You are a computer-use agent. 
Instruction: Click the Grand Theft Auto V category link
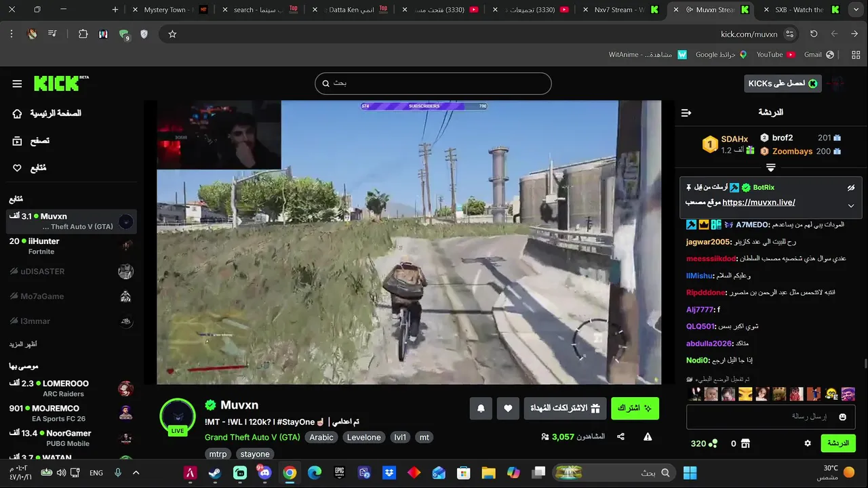point(252,437)
